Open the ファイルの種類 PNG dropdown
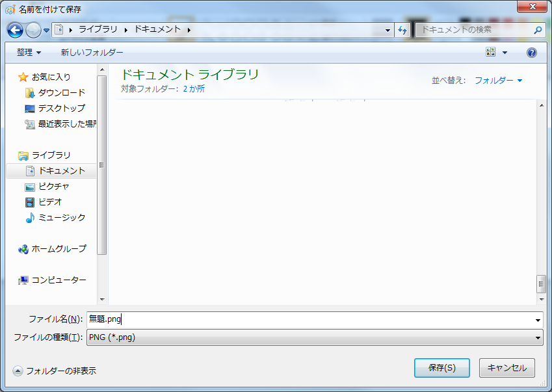This screenshot has width=552, height=392. click(315, 337)
